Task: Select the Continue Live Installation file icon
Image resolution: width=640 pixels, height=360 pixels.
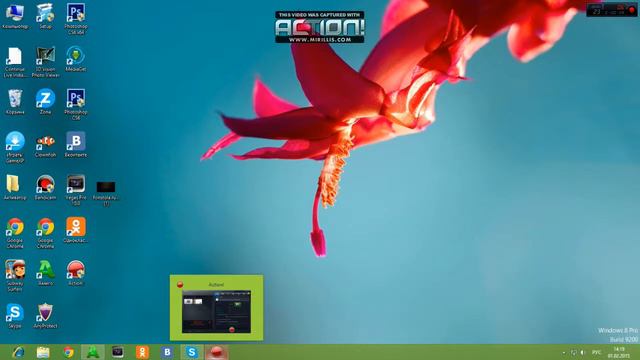Action: point(15,62)
